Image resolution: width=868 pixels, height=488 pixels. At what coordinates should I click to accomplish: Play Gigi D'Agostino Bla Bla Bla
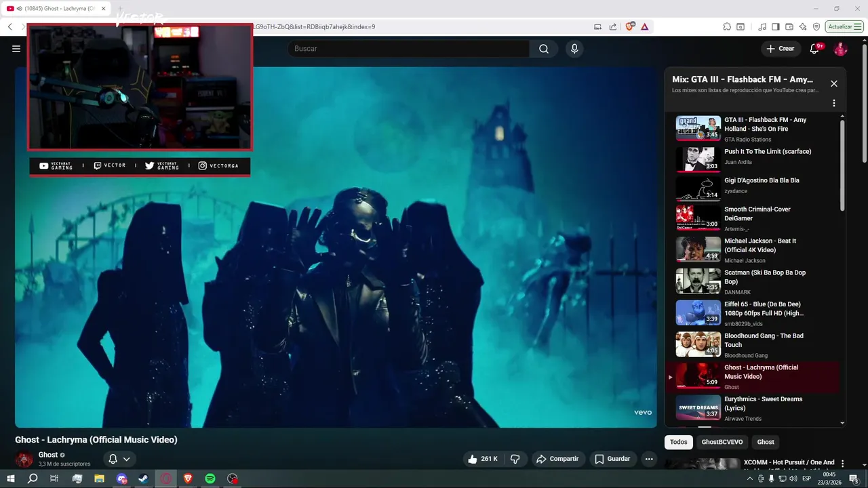pyautogui.click(x=751, y=190)
